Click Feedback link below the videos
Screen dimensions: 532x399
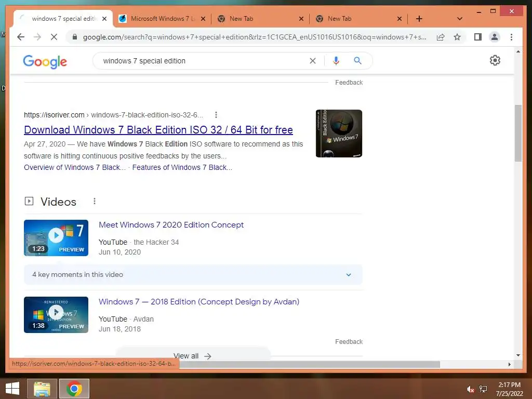[349, 342]
